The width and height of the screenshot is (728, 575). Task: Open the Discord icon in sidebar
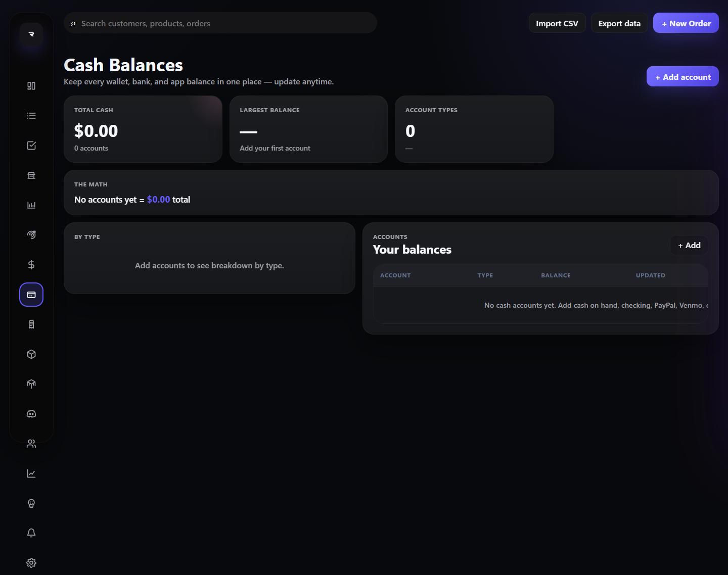(31, 414)
